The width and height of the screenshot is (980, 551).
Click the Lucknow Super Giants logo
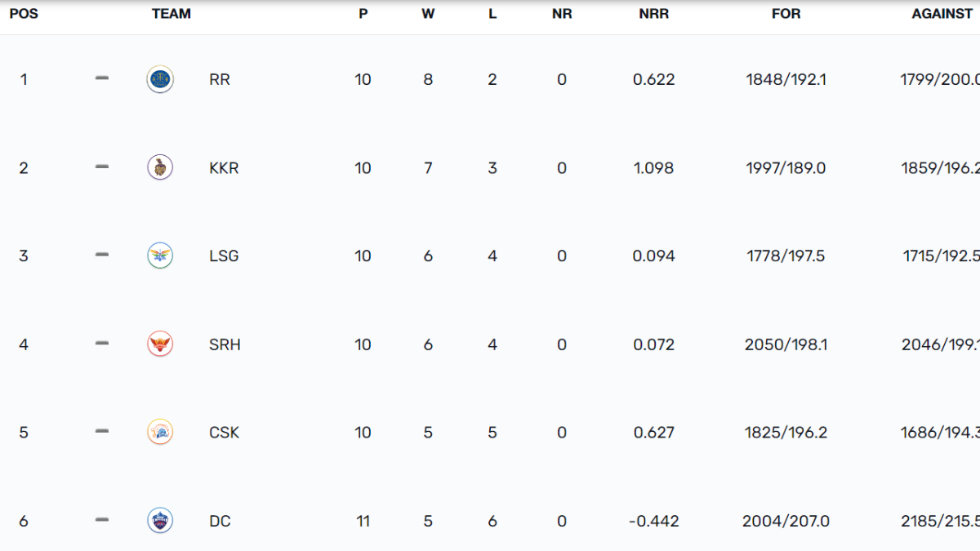click(x=160, y=256)
